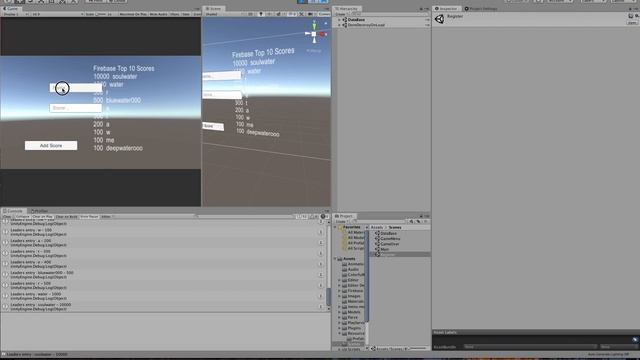Open the Display dropdown in Game view
The width and height of the screenshot is (640, 360).
(16, 14)
